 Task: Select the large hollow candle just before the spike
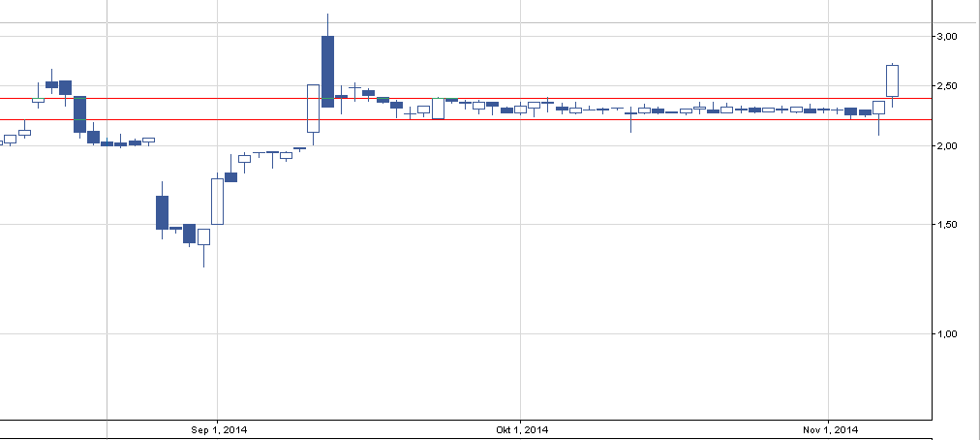pyautogui.click(x=313, y=108)
